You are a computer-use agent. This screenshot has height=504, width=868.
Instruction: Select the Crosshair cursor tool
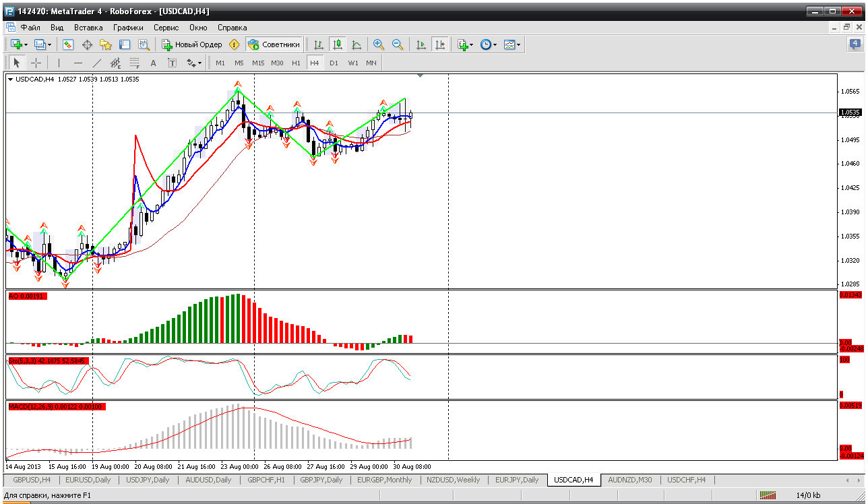(x=36, y=63)
